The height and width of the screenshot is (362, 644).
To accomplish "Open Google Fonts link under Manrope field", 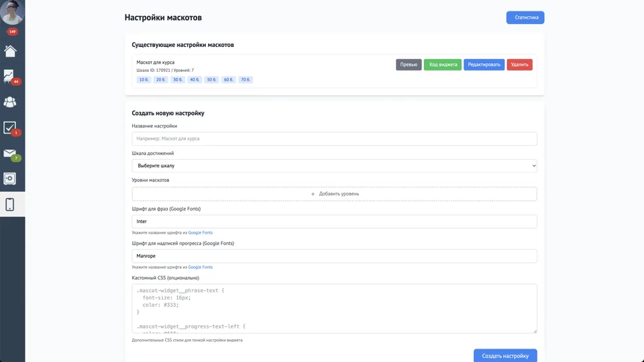I will pyautogui.click(x=201, y=267).
